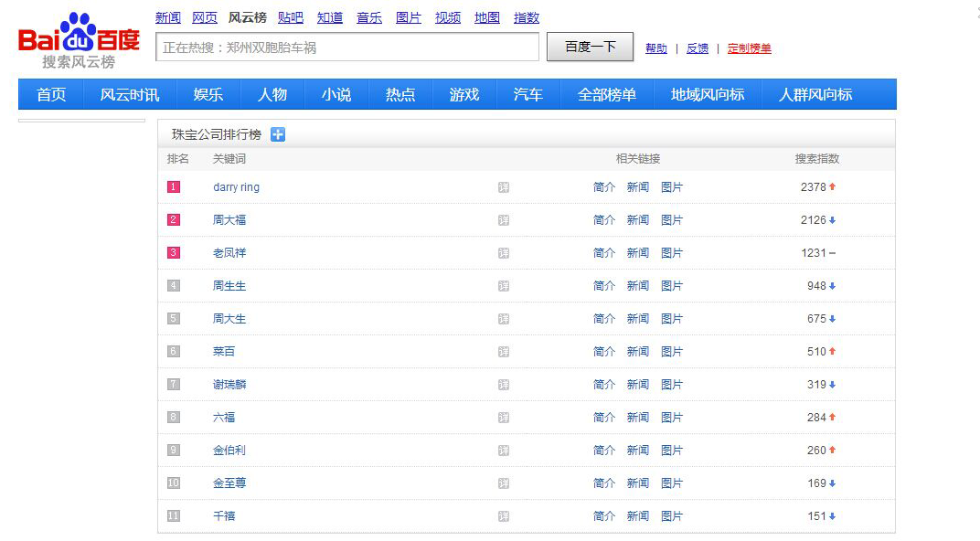Open the 详 detail icon for 金伯利
980x541 pixels.
[503, 451]
